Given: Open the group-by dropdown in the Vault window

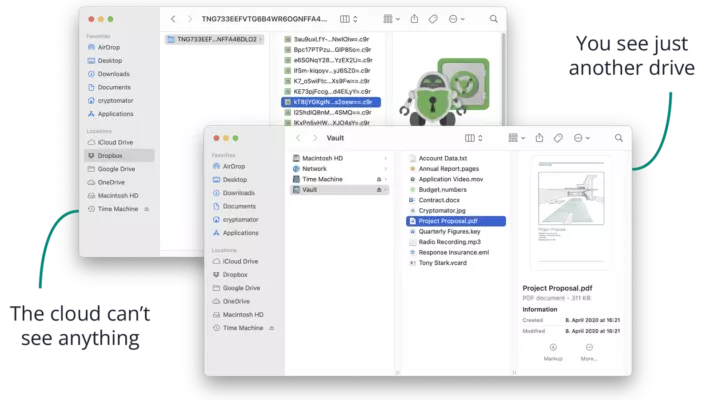Looking at the screenshot, I should (x=516, y=138).
